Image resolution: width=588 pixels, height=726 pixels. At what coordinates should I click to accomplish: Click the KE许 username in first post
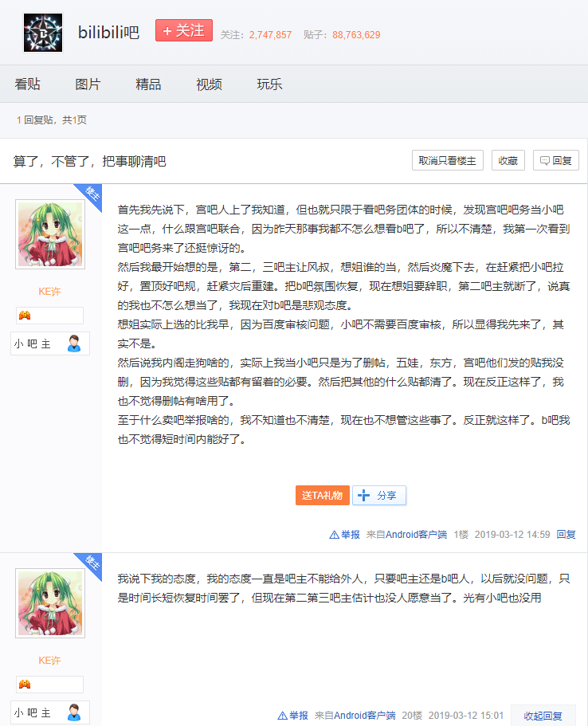point(50,292)
